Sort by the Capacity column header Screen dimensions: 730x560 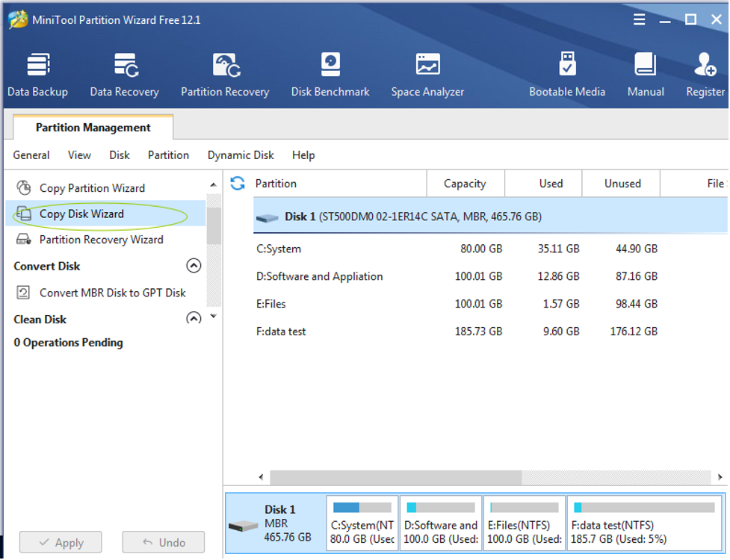[x=465, y=184]
